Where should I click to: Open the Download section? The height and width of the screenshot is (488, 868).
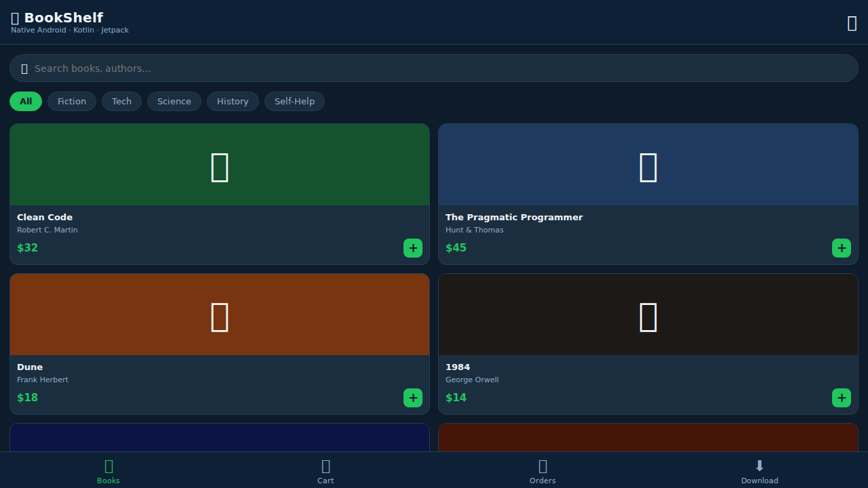point(759,470)
